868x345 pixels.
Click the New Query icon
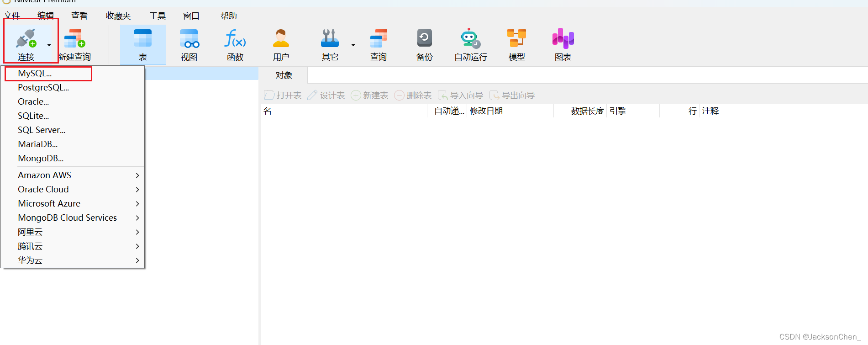point(75,38)
